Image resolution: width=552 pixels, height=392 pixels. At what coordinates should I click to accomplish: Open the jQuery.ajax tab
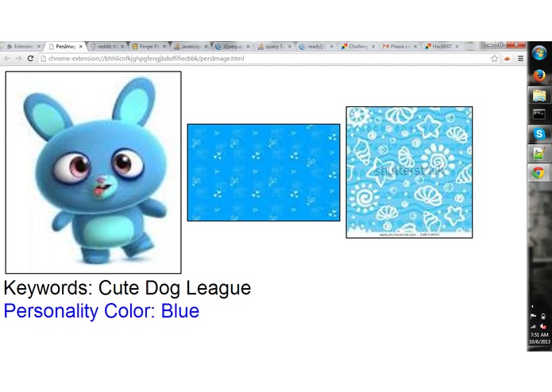[x=233, y=46]
